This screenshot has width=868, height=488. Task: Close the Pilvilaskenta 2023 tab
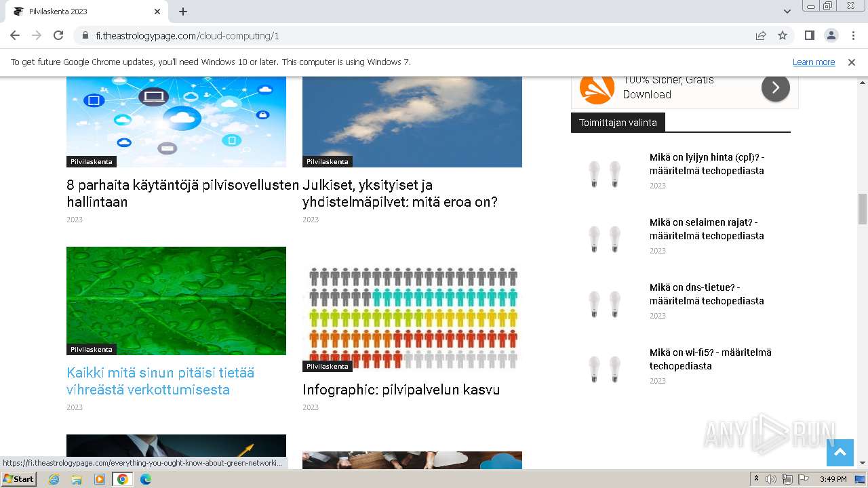coord(157,12)
